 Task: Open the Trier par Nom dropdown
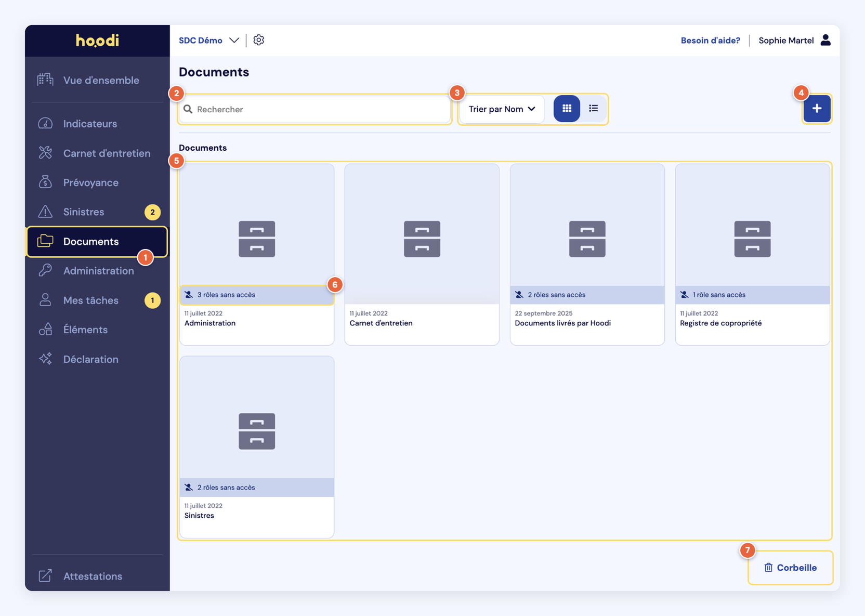point(502,109)
